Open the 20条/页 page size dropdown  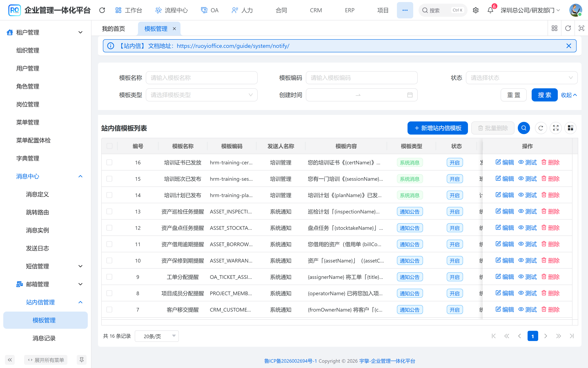[157, 336]
